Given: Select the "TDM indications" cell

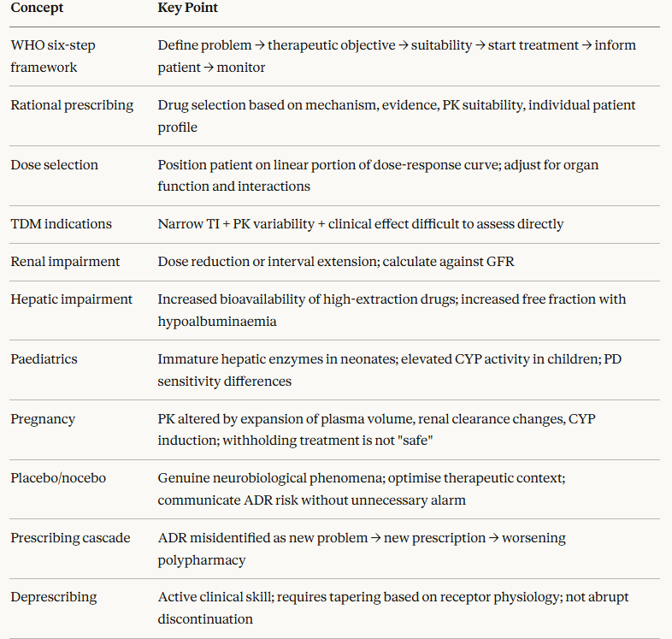Looking at the screenshot, I should 61,224.
